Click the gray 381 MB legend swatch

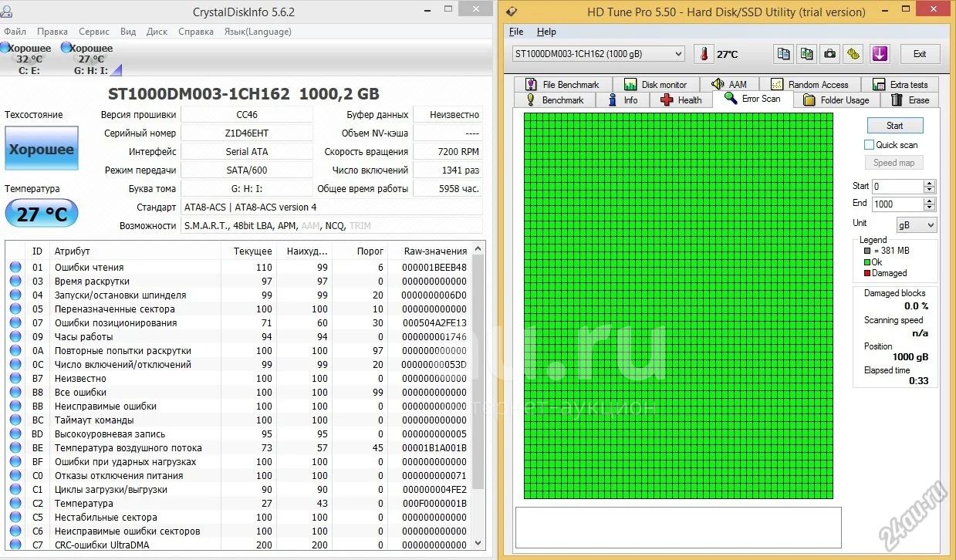pyautogui.click(x=866, y=251)
